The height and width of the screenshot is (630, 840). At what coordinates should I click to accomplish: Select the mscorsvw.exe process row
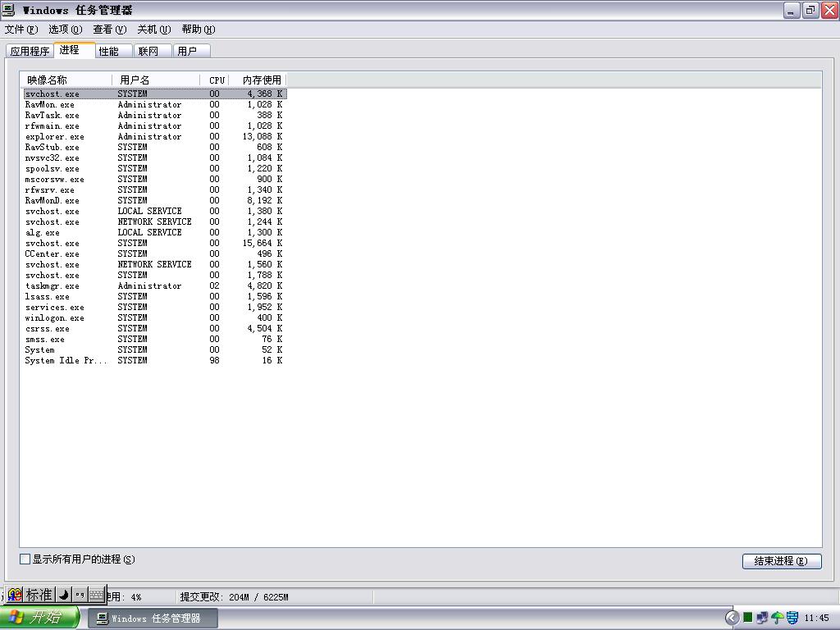[154, 180]
